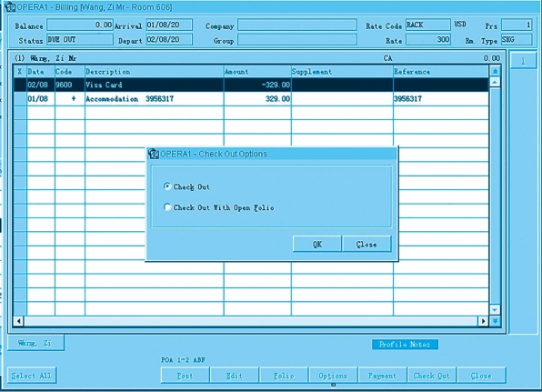Click the Rm. Type field showing SKG
This screenshot has width=542, height=392.
coord(517,39)
